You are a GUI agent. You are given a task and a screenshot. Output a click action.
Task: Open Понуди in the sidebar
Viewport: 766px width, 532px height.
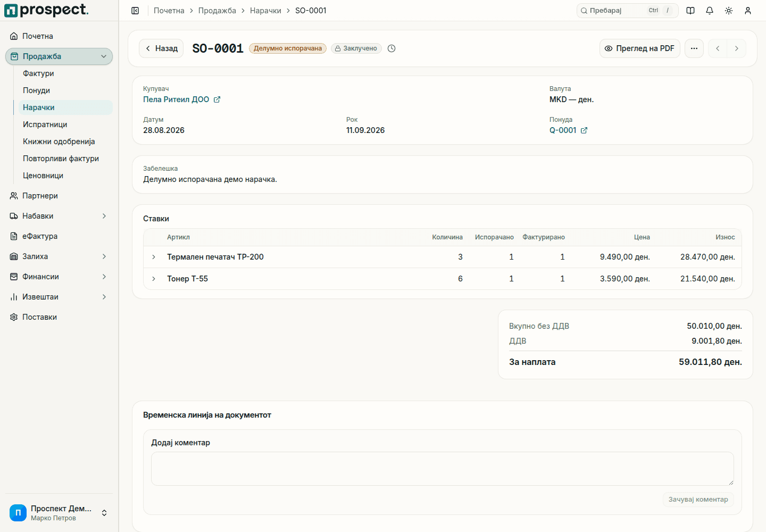(65, 90)
